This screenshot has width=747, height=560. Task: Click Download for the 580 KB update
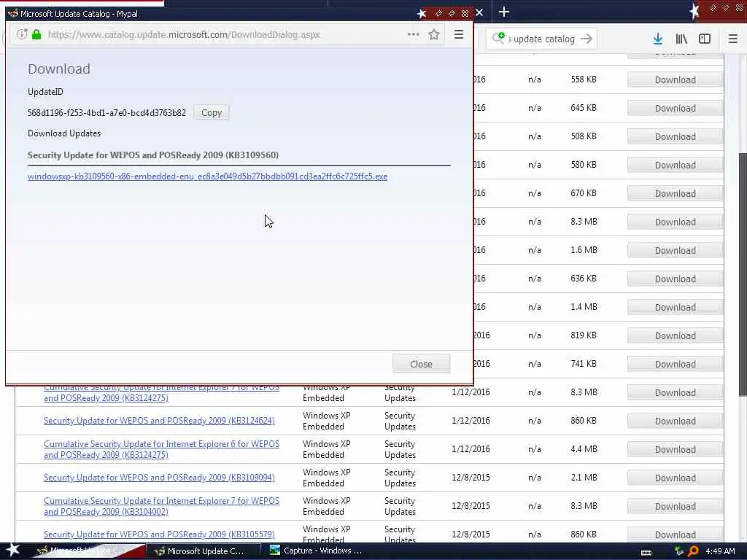click(675, 166)
